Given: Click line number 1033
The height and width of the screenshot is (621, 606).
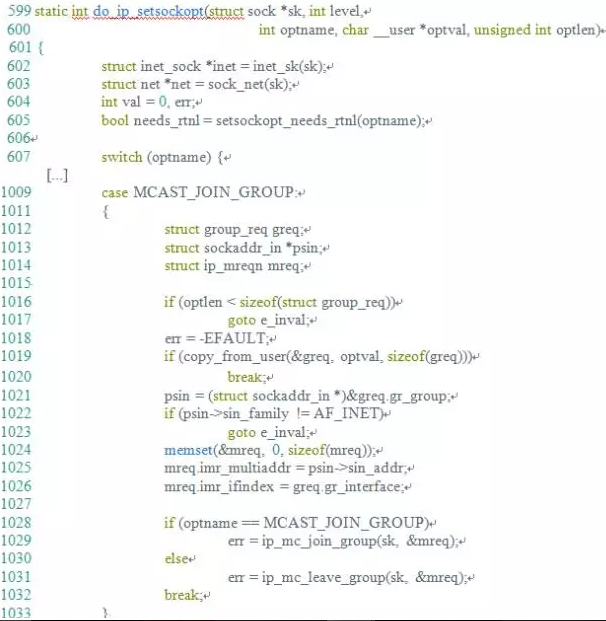Looking at the screenshot, I should click(16, 613).
